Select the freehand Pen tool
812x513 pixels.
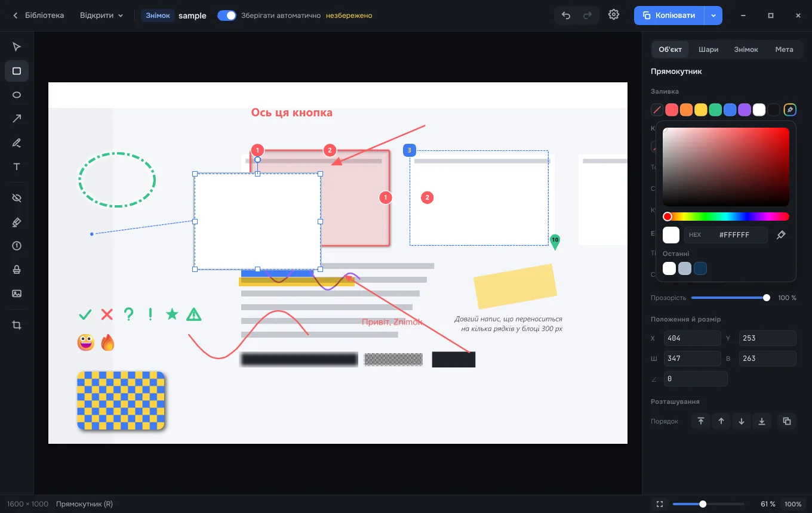tap(17, 143)
